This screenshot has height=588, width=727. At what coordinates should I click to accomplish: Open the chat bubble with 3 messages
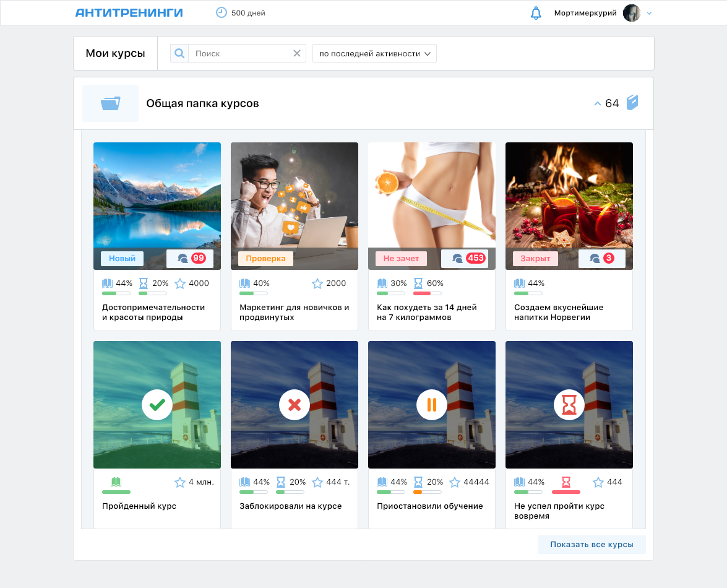tap(602, 258)
